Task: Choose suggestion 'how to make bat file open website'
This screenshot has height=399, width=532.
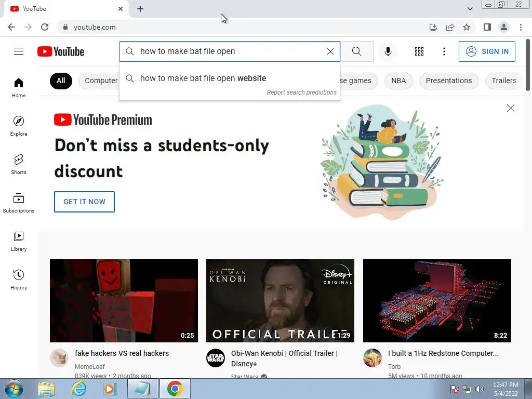Action: pos(230,78)
